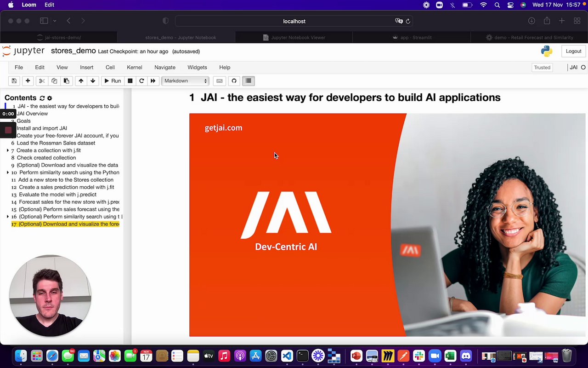This screenshot has height=368, width=588.
Task: Open Visual Studio Code from the Dock
Action: [287, 356]
